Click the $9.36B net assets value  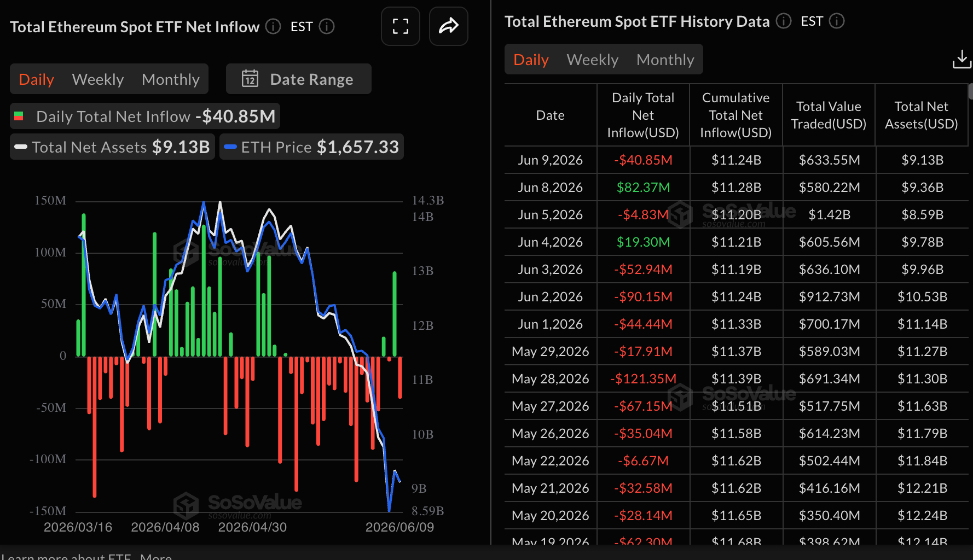922,187
